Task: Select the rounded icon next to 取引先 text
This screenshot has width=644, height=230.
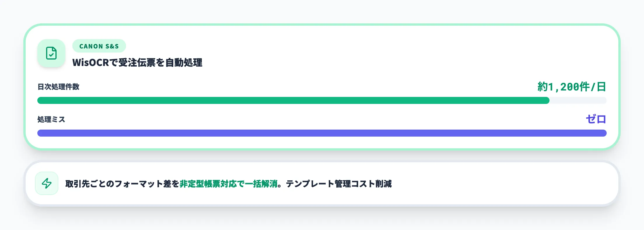Action: pyautogui.click(x=47, y=184)
